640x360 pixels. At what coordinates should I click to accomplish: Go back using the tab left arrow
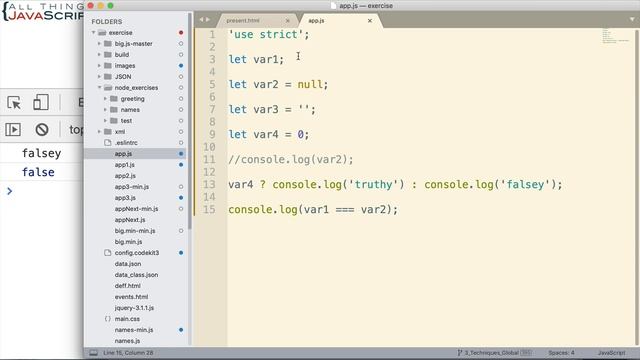tap(201, 20)
